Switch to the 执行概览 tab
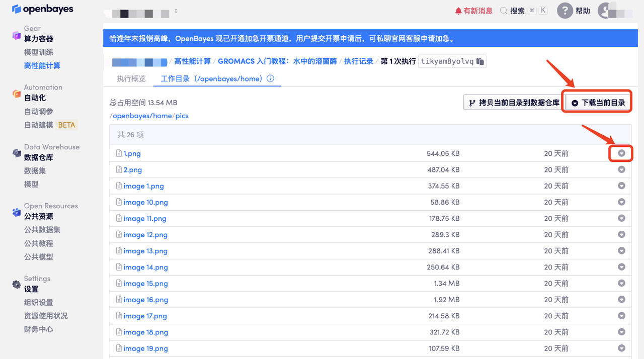This screenshot has width=644, height=359. (x=131, y=79)
